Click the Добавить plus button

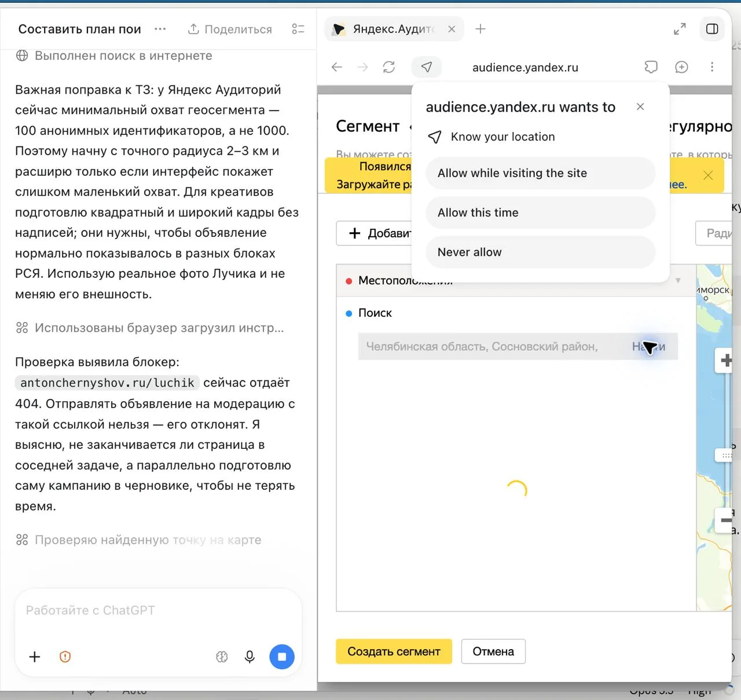375,233
